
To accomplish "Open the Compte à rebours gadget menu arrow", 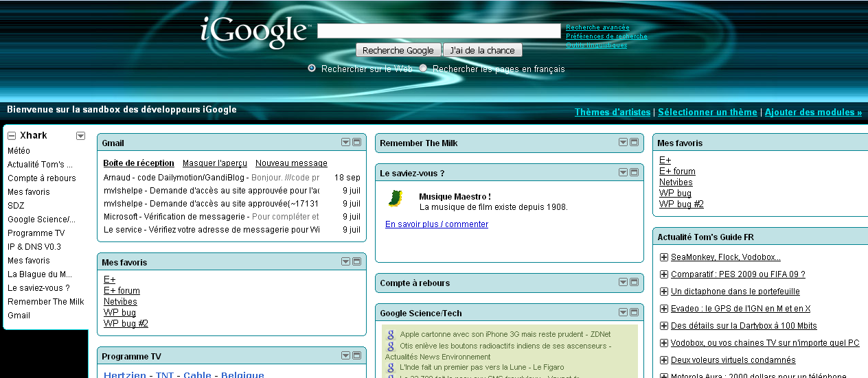I will [623, 282].
